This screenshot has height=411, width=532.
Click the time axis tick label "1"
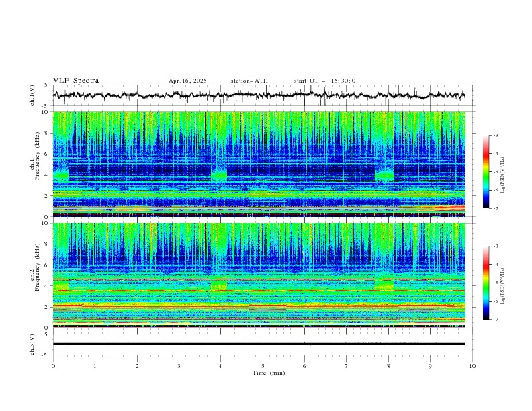click(95, 366)
